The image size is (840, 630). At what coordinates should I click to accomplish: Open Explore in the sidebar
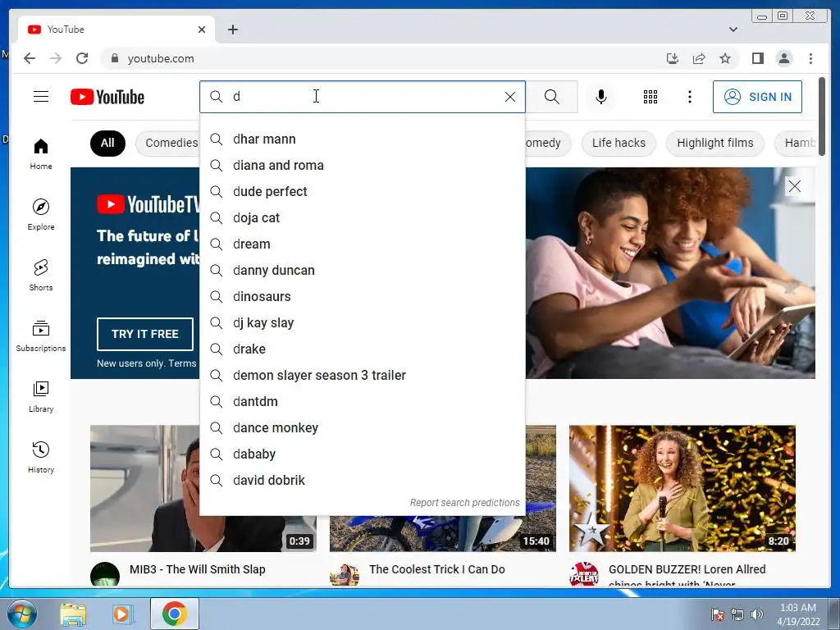point(41,215)
